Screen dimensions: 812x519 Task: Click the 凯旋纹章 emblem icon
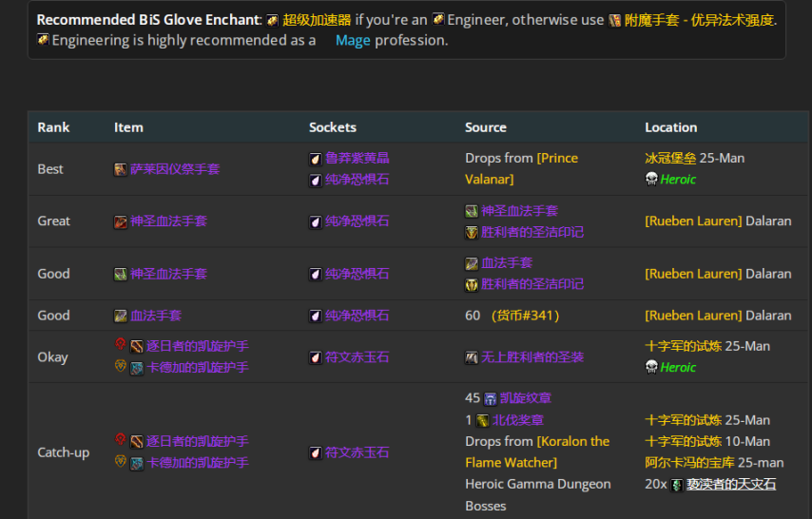(491, 399)
